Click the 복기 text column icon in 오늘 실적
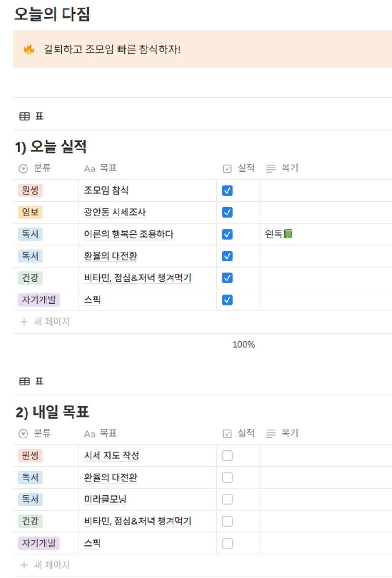The height and width of the screenshot is (578, 392). (271, 168)
